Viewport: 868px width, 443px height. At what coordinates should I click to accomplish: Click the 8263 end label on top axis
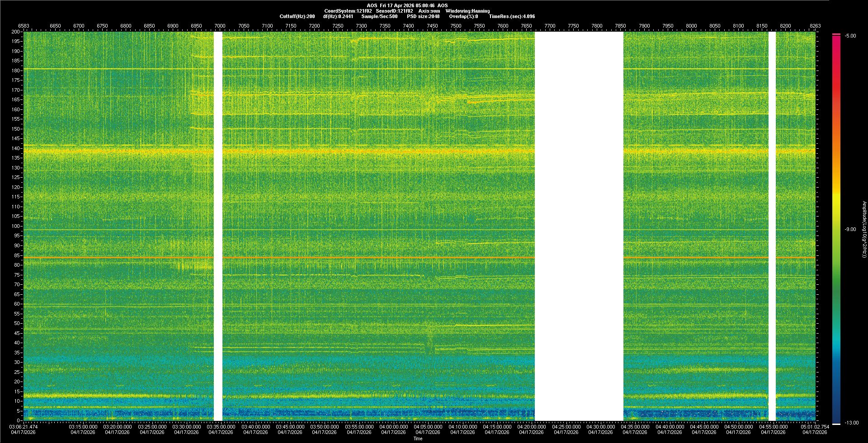point(815,26)
